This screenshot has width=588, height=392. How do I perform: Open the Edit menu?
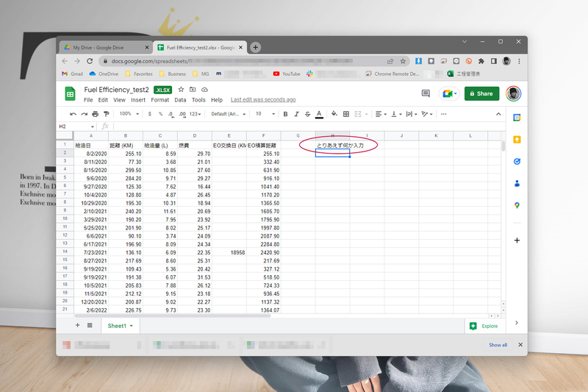click(x=103, y=100)
